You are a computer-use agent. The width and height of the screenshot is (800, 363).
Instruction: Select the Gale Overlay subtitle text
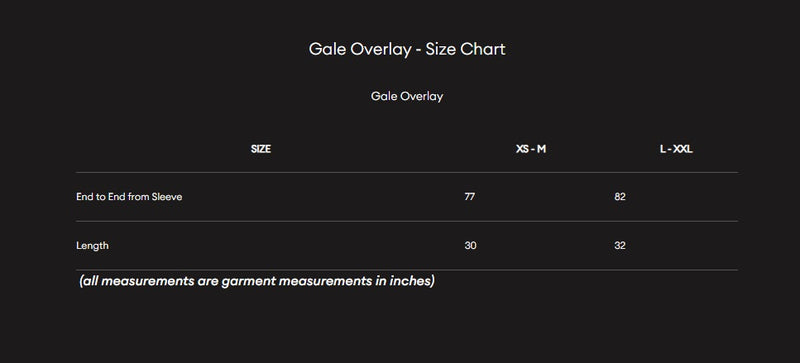click(407, 96)
